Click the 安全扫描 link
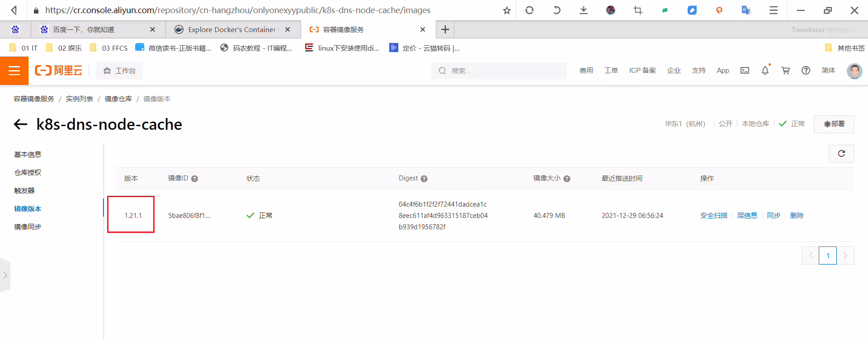This screenshot has height=340, width=868. (714, 216)
